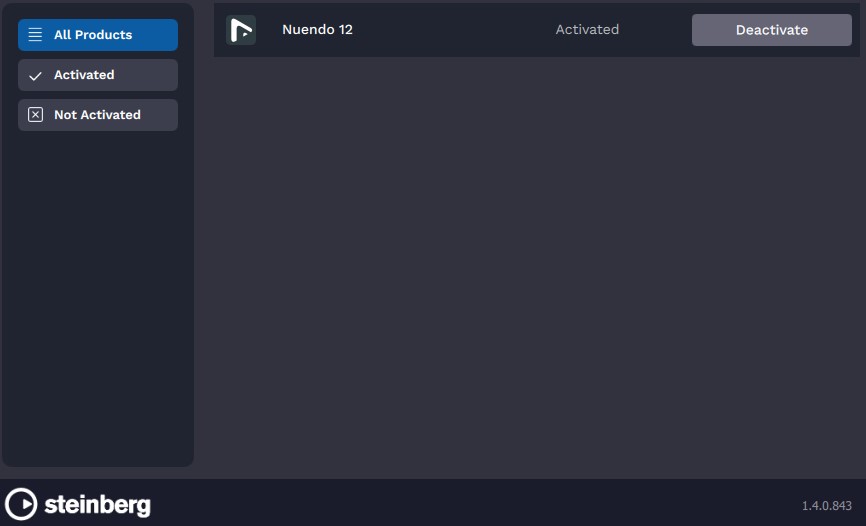
Task: Show only Activated products
Action: pyautogui.click(x=98, y=75)
